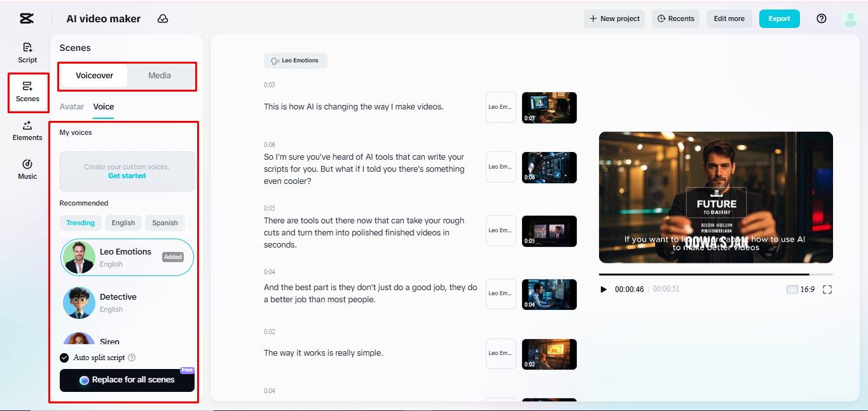The height and width of the screenshot is (411, 868).
Task: Switch to the Avatar tab
Action: [71, 106]
